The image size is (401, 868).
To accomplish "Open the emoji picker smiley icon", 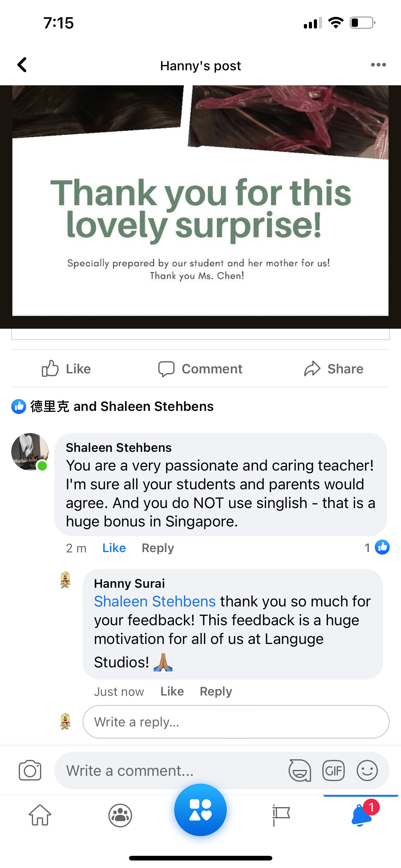I will pos(367,770).
